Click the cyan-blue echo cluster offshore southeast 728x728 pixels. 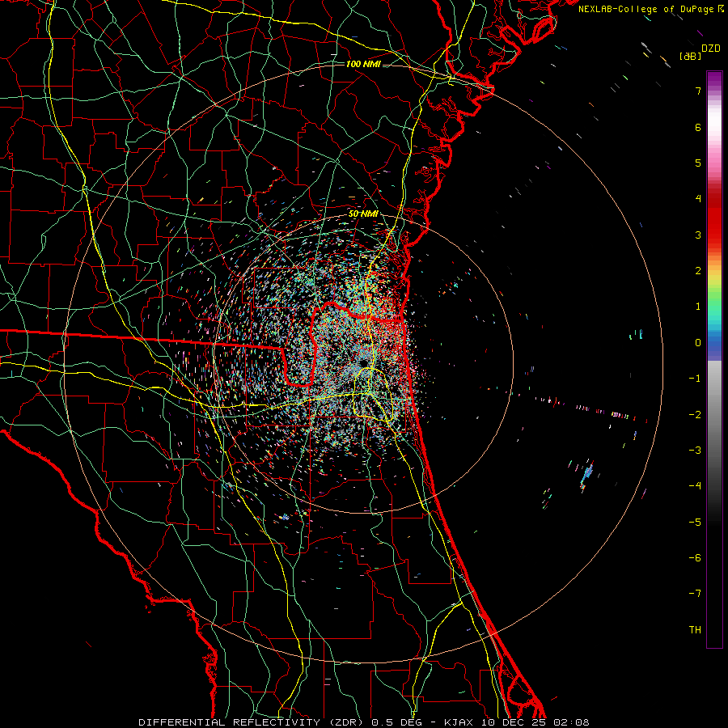pos(587,475)
